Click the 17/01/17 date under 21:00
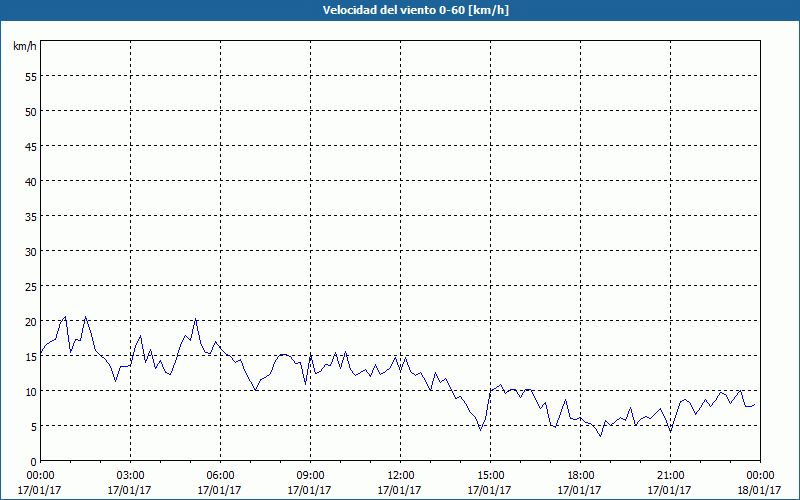The width and height of the screenshot is (800, 500). (669, 490)
